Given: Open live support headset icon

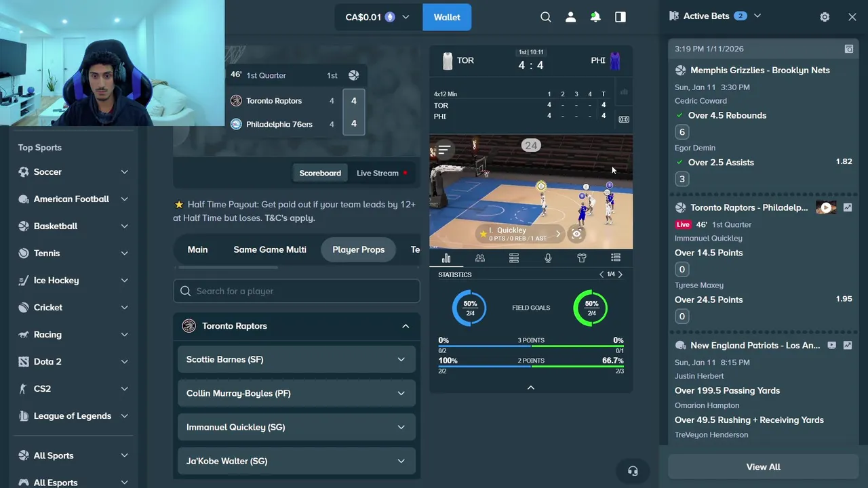Looking at the screenshot, I should [x=633, y=471].
